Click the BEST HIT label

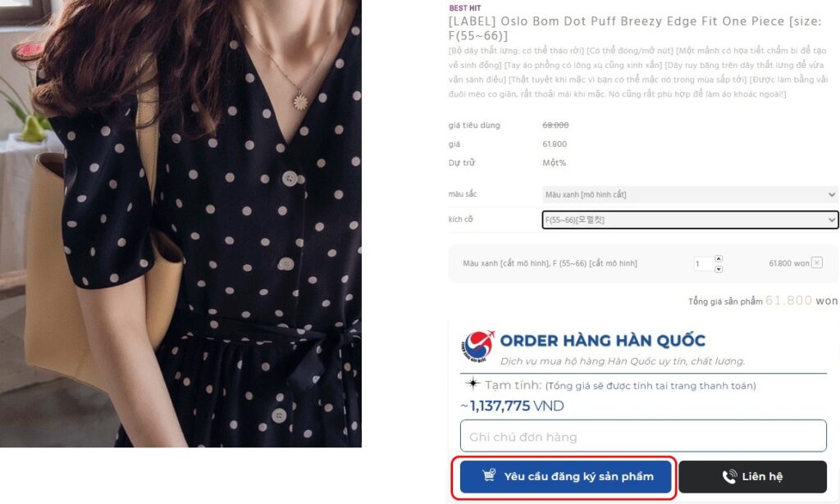(x=464, y=8)
